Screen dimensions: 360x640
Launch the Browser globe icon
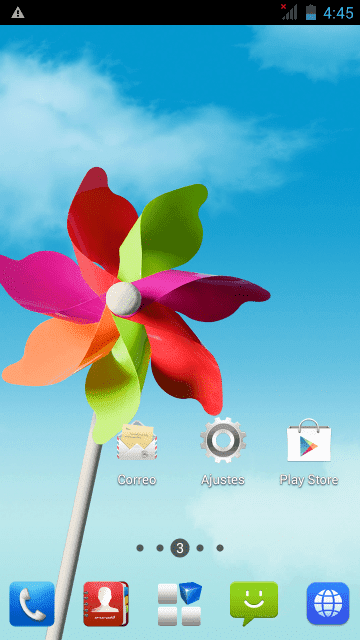[328, 604]
